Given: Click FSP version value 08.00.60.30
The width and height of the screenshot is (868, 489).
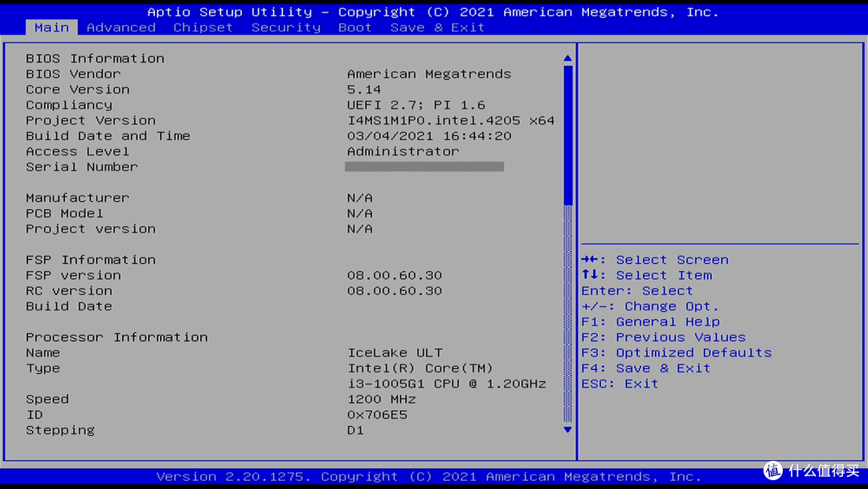Looking at the screenshot, I should (x=395, y=275).
